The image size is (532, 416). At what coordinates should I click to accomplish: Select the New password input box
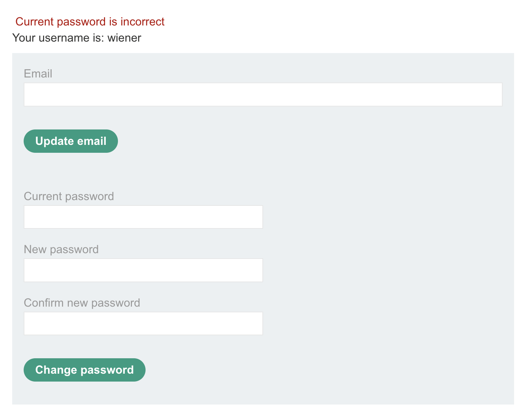[x=143, y=270]
